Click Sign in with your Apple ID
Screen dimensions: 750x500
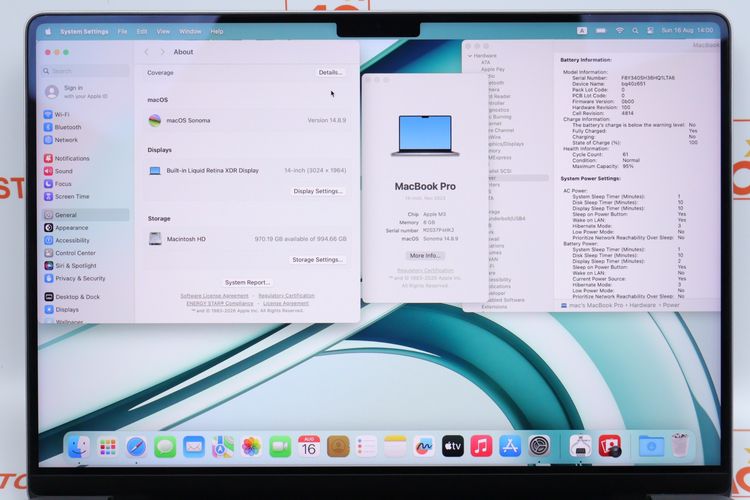tap(77, 92)
